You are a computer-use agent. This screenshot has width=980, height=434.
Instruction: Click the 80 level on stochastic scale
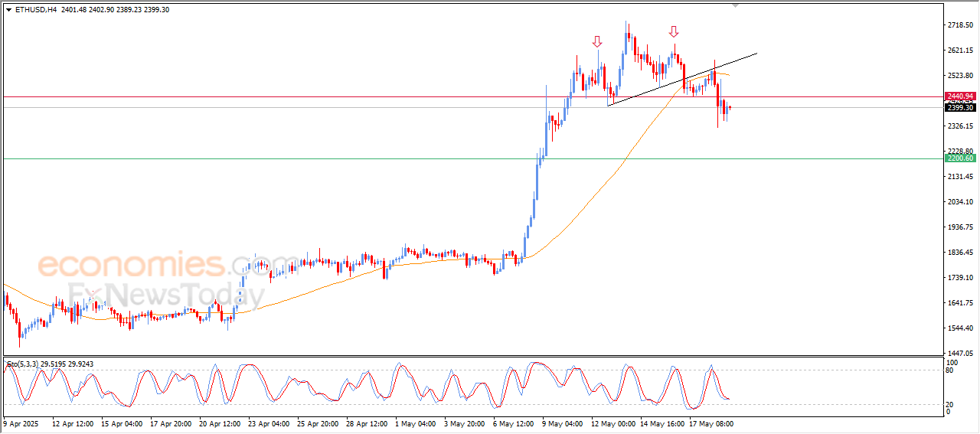950,370
